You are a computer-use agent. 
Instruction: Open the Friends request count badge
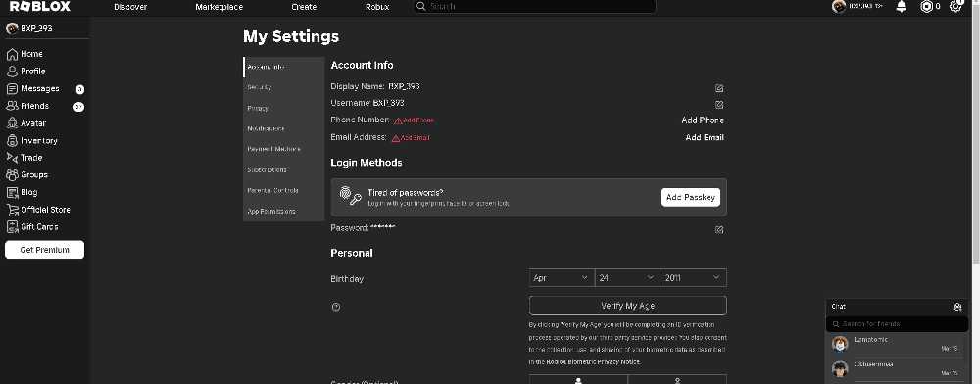tap(78, 107)
